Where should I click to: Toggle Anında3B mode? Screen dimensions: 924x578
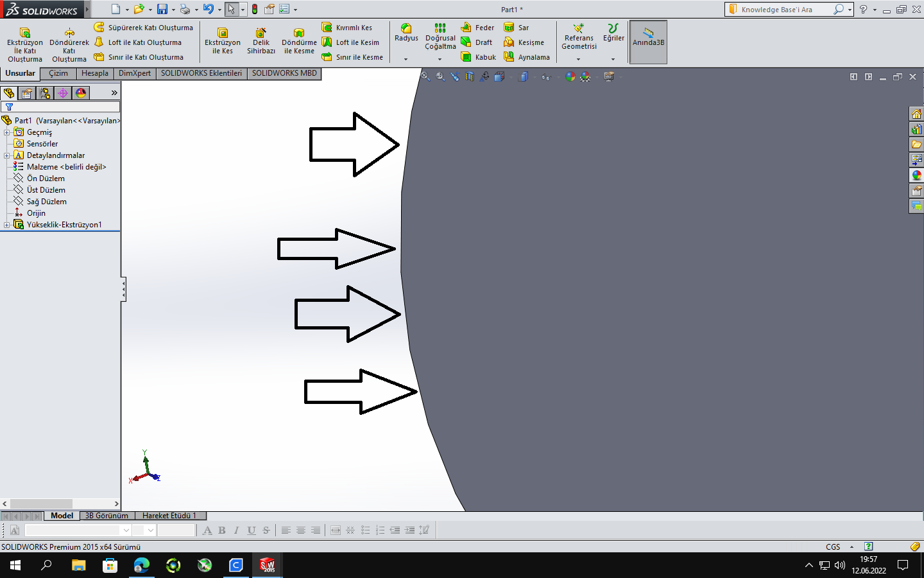coord(648,42)
